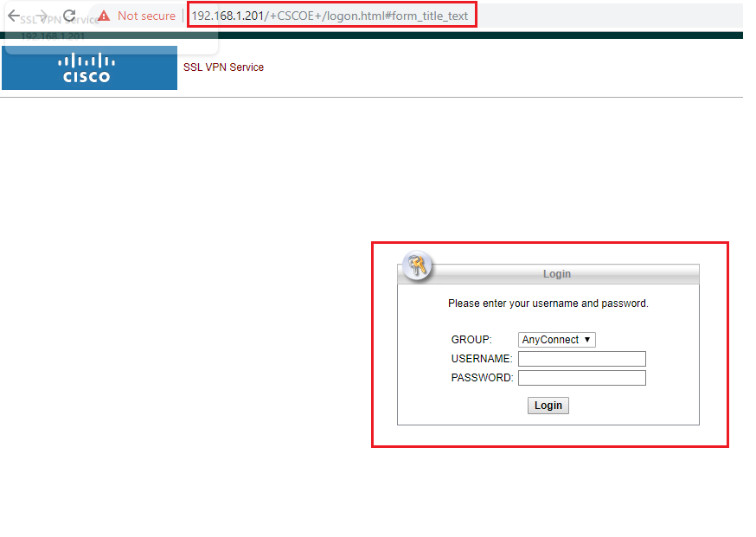Click the 'GROUP:' label

471,339
